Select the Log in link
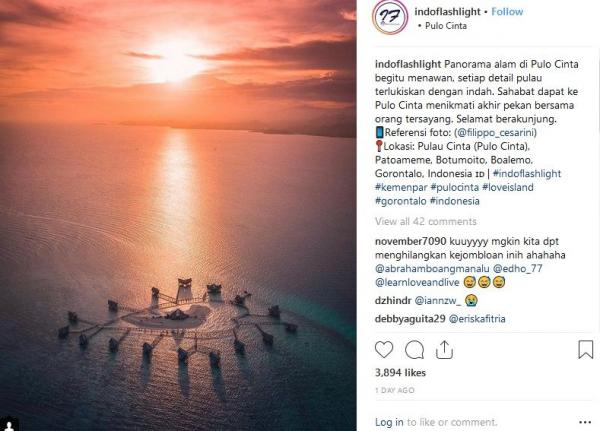 click(x=389, y=422)
